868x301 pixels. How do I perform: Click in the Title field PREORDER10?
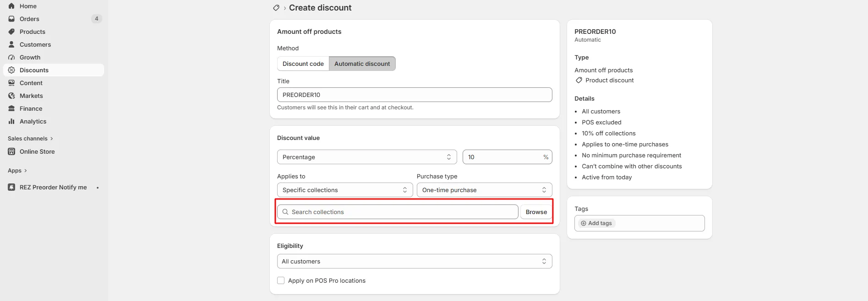pos(415,95)
